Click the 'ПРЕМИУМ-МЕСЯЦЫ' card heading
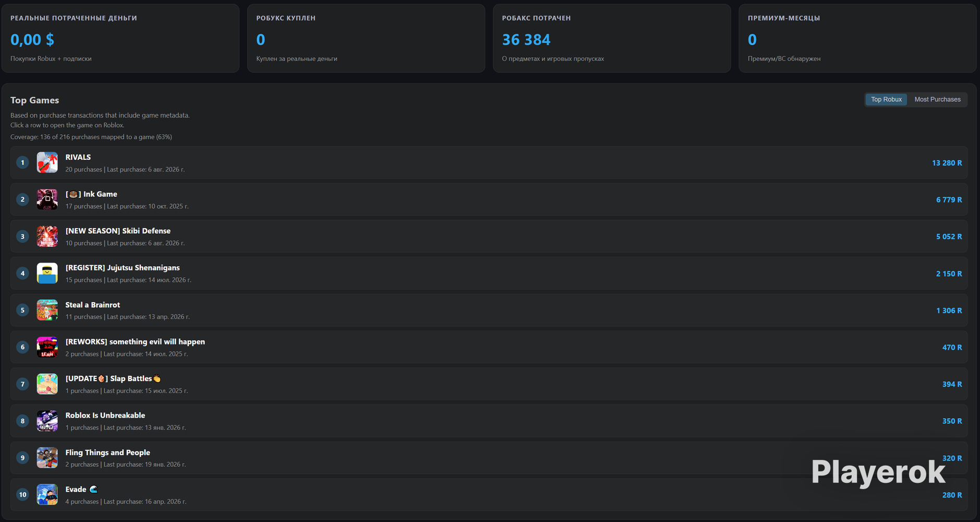 tap(784, 18)
